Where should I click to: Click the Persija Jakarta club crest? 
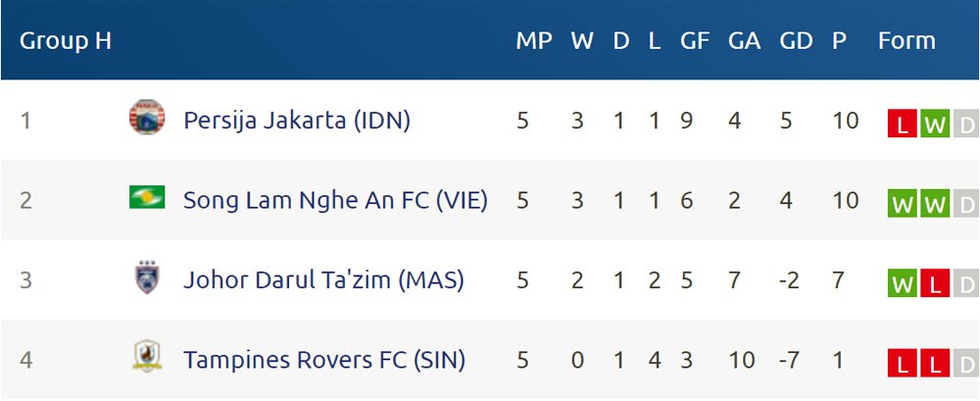click(x=147, y=117)
